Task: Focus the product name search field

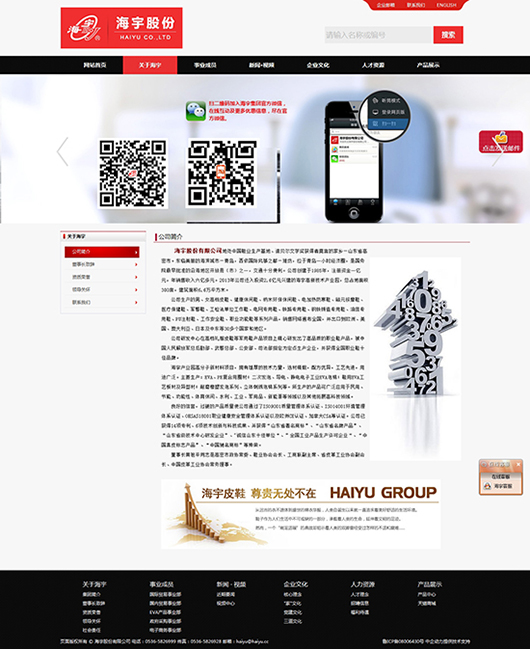Action: [x=378, y=35]
